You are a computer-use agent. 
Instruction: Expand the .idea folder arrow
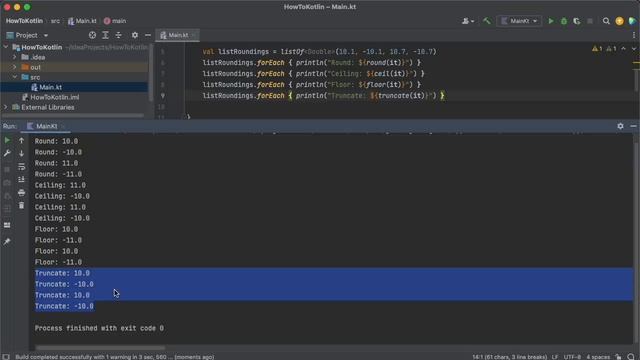pos(15,57)
